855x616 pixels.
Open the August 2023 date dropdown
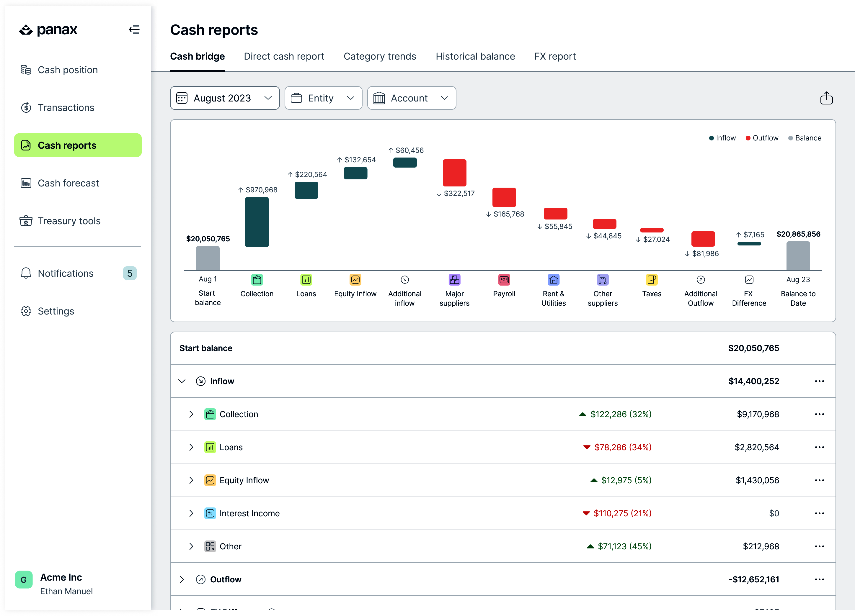[225, 98]
